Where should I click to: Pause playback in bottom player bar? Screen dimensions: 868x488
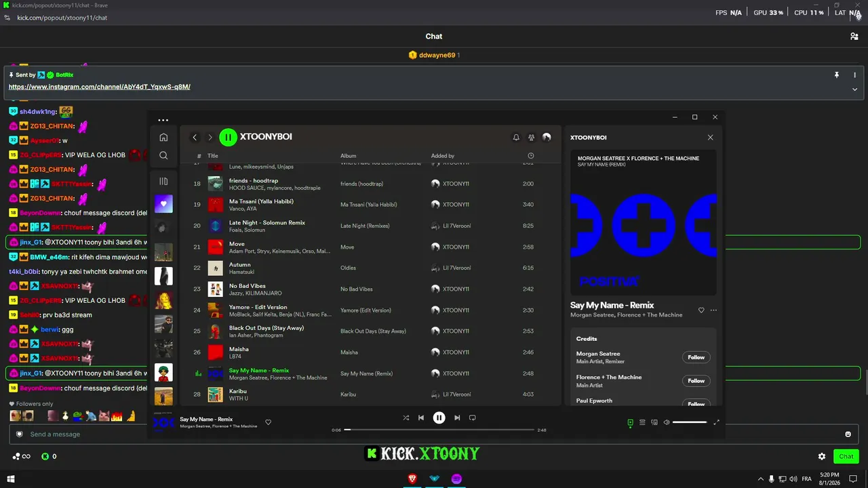pyautogui.click(x=439, y=418)
